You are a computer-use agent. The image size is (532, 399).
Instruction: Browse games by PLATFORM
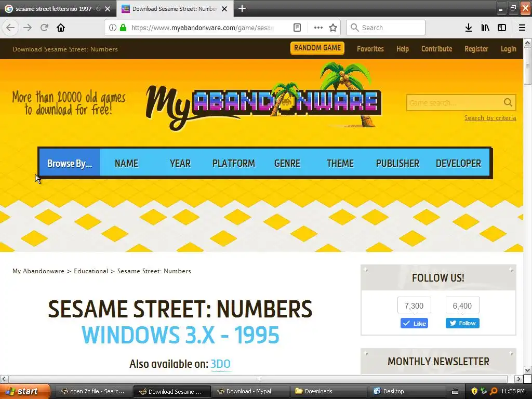pos(233,164)
